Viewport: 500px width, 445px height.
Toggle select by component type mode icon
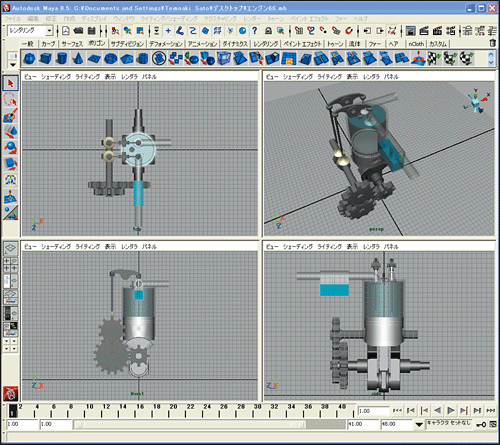point(140,31)
